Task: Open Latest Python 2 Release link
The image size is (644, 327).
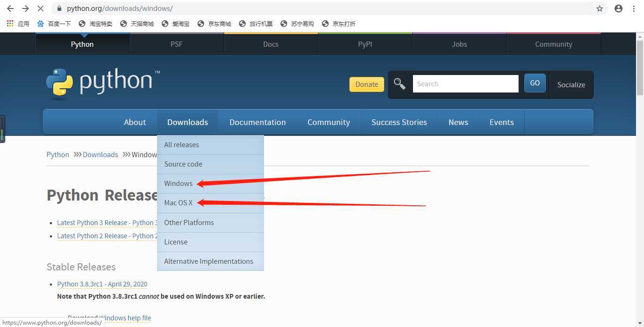Action: point(107,236)
